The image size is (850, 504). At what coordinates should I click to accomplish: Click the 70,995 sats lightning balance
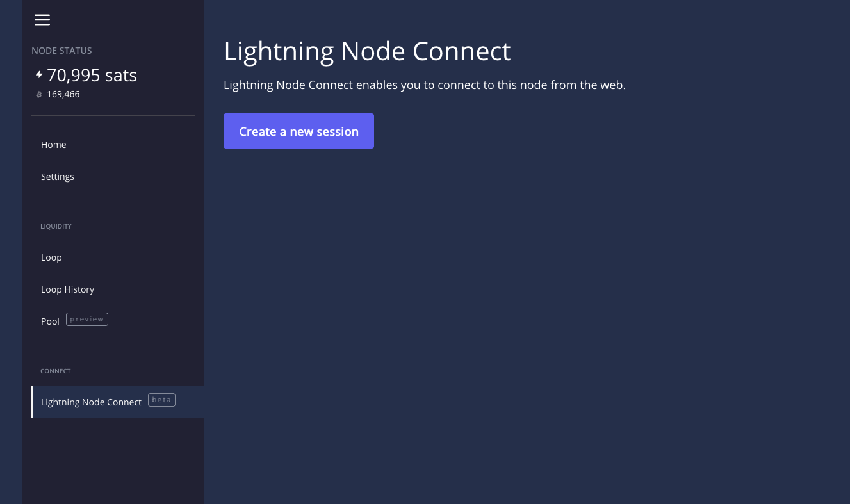pyautogui.click(x=92, y=76)
